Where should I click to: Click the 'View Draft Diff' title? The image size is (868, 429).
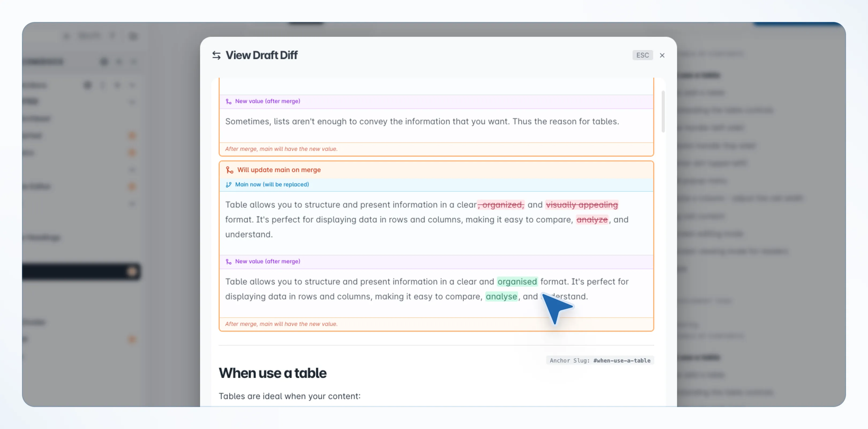point(261,55)
